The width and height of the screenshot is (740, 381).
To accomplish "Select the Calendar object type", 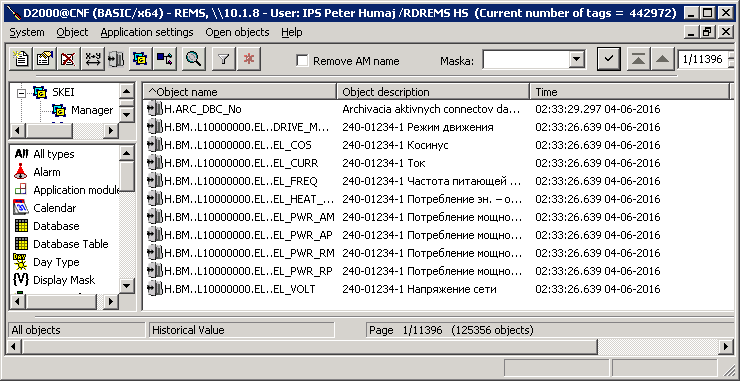I will (x=55, y=208).
